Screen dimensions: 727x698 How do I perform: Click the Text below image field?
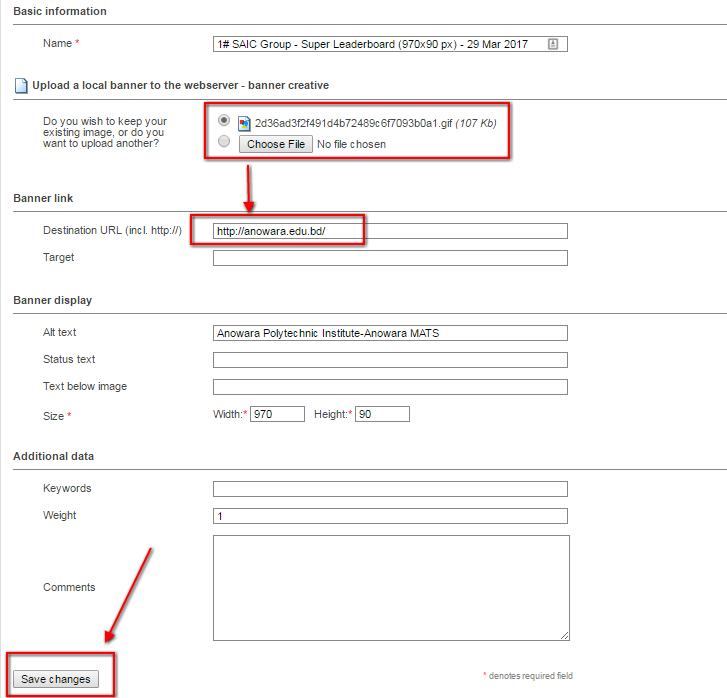pyautogui.click(x=390, y=387)
